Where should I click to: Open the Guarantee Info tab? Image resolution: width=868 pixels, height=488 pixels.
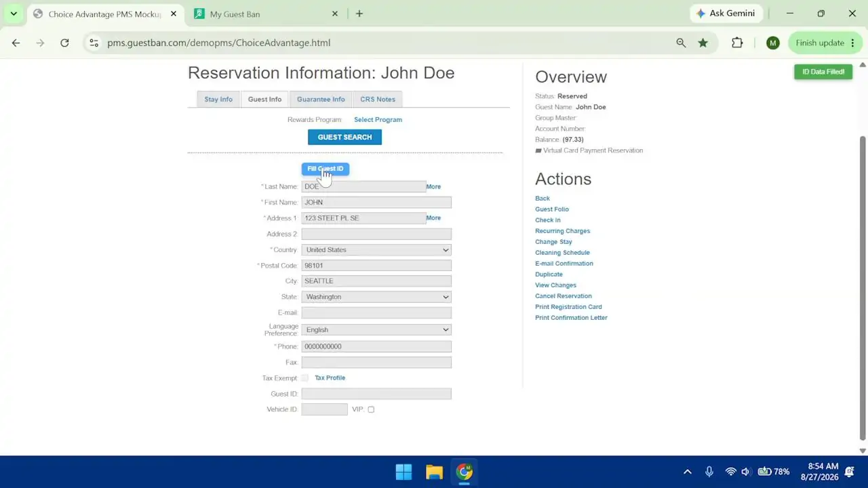tap(321, 100)
